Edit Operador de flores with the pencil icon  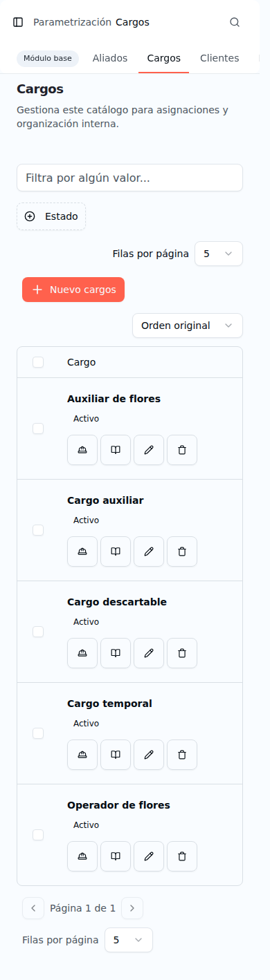pos(149,856)
